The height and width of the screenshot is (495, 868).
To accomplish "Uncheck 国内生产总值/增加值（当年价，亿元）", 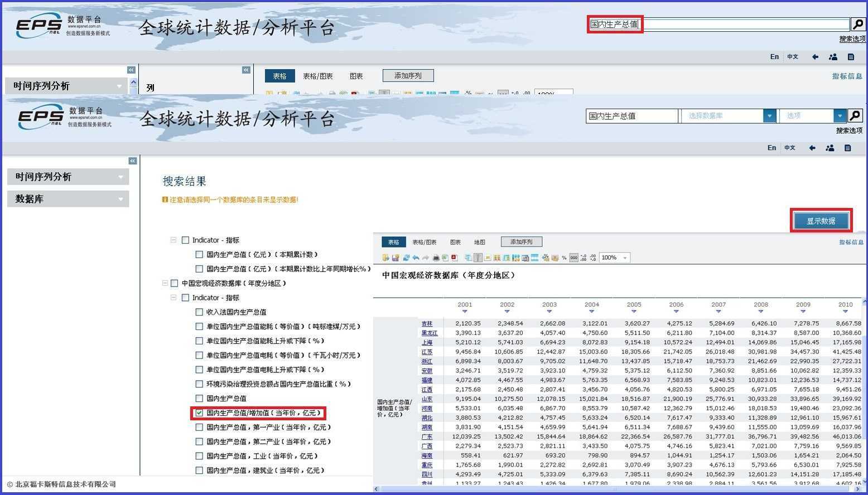I will coord(200,413).
